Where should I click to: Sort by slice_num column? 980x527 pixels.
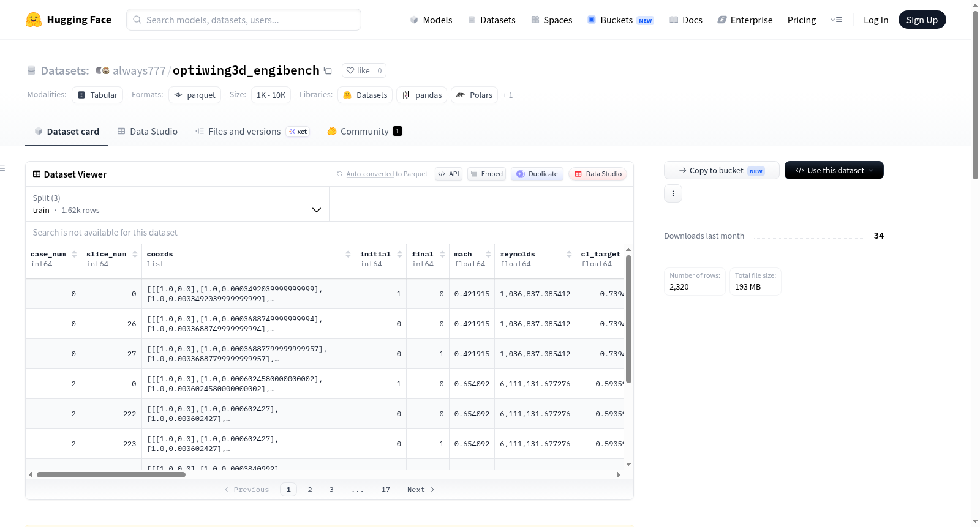click(x=135, y=254)
